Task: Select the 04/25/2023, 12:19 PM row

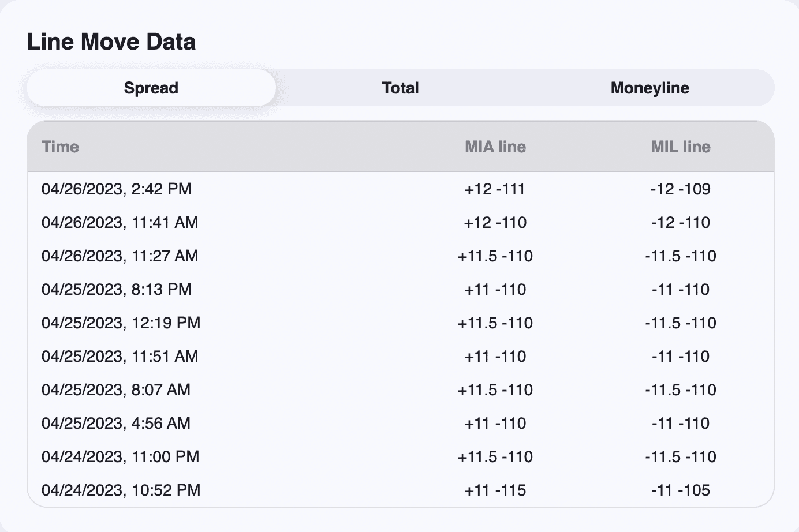Action: (x=121, y=323)
